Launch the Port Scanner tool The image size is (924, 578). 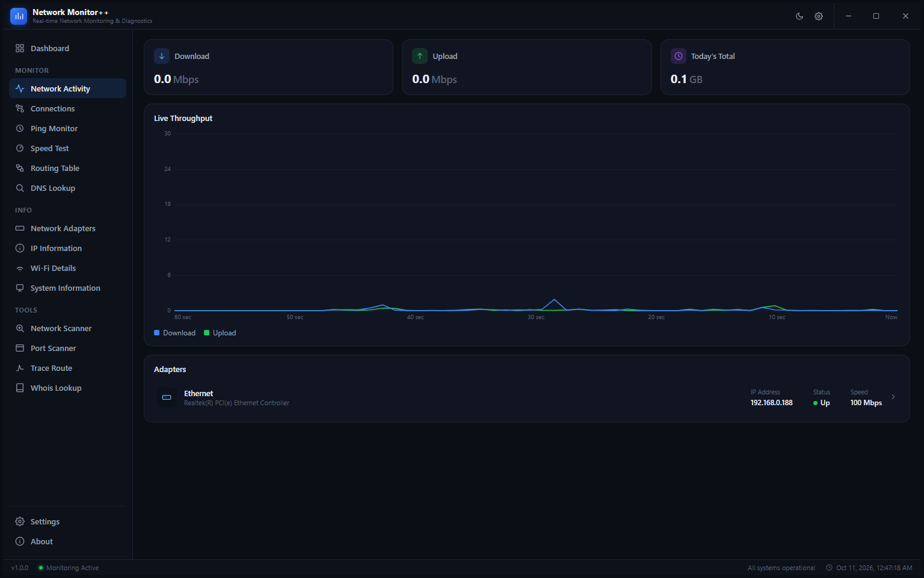[67, 348]
